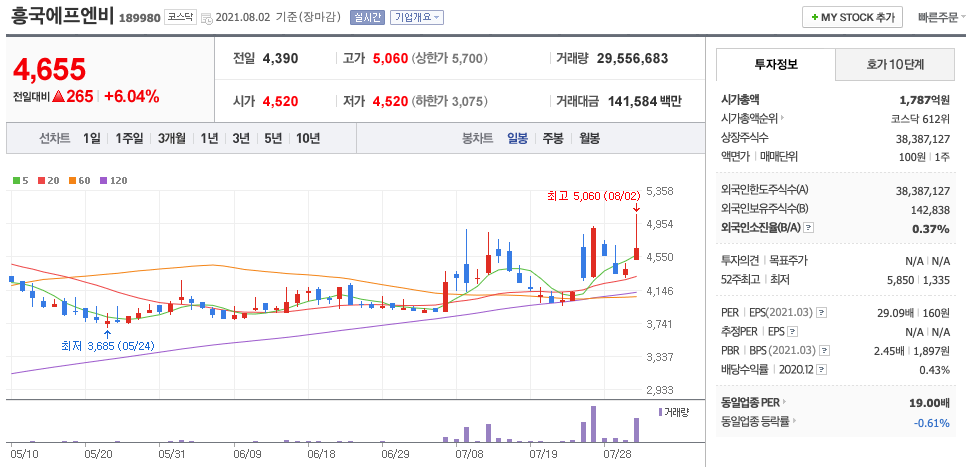
Task: Click the green plus icon in MY STOCK 추가
Action: pos(814,17)
